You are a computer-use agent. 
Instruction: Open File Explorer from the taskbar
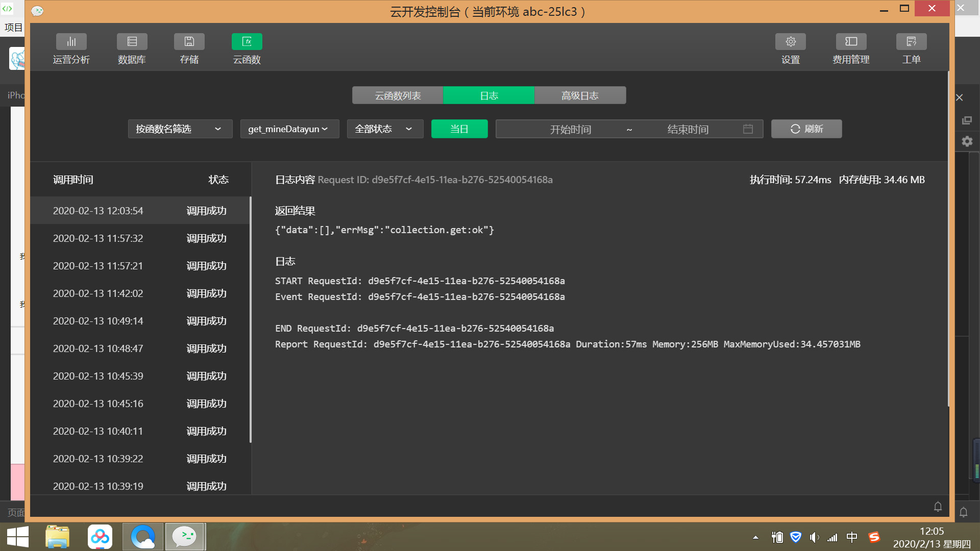click(57, 537)
